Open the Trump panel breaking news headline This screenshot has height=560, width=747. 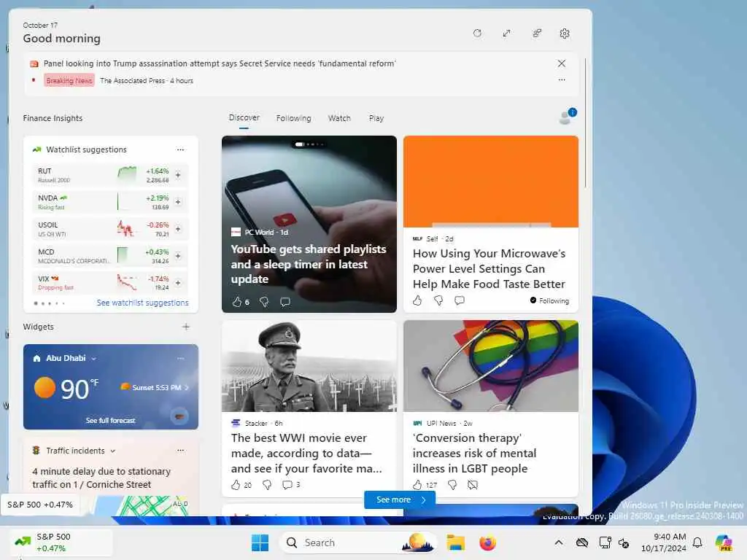[x=220, y=63]
